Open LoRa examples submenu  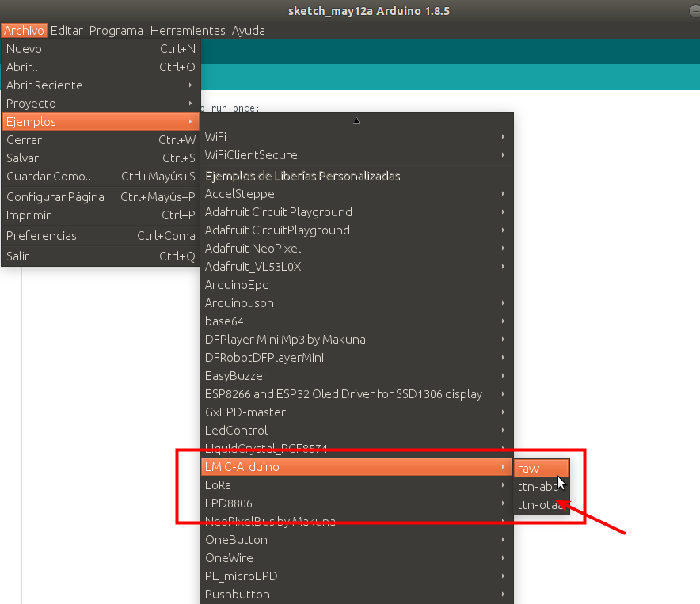tap(356, 485)
